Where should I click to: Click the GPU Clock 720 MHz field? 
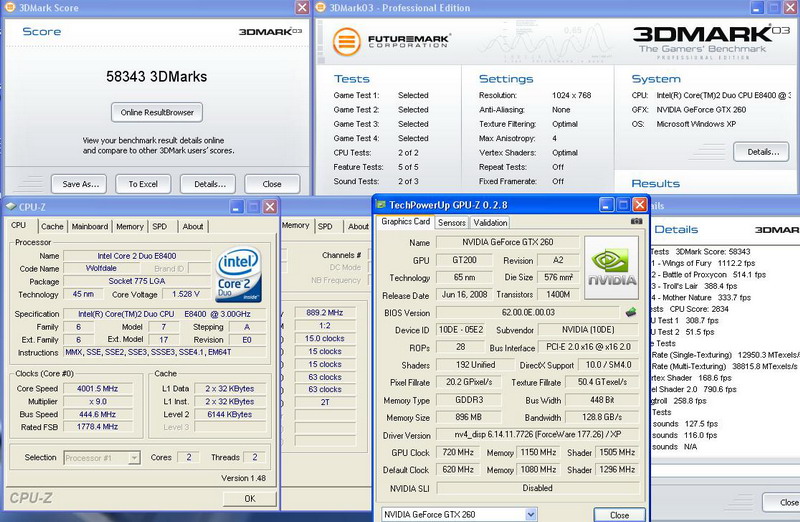[458, 453]
